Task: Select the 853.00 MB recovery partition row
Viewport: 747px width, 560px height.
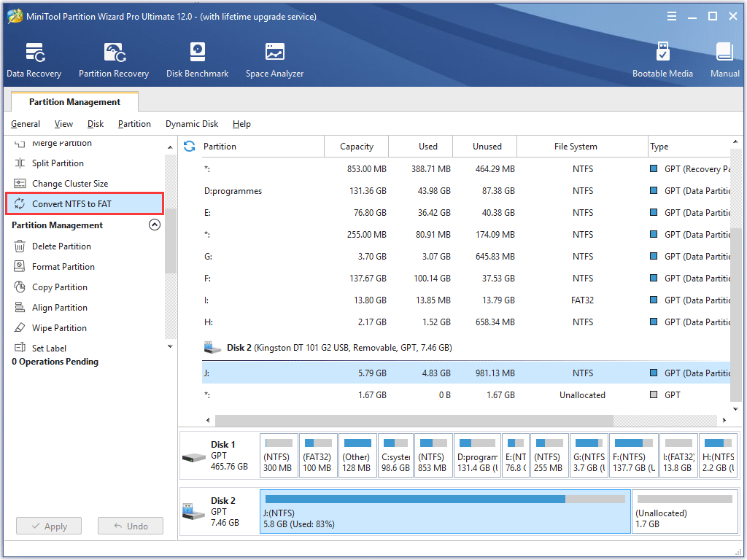Action: click(466, 169)
